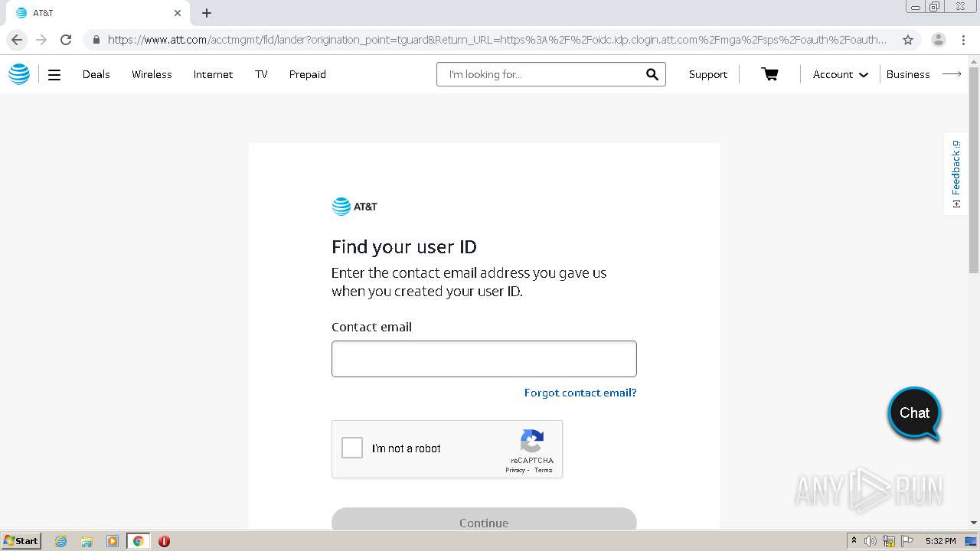Click the reCAPTCHA logo
980x551 pixels.
[x=532, y=442]
